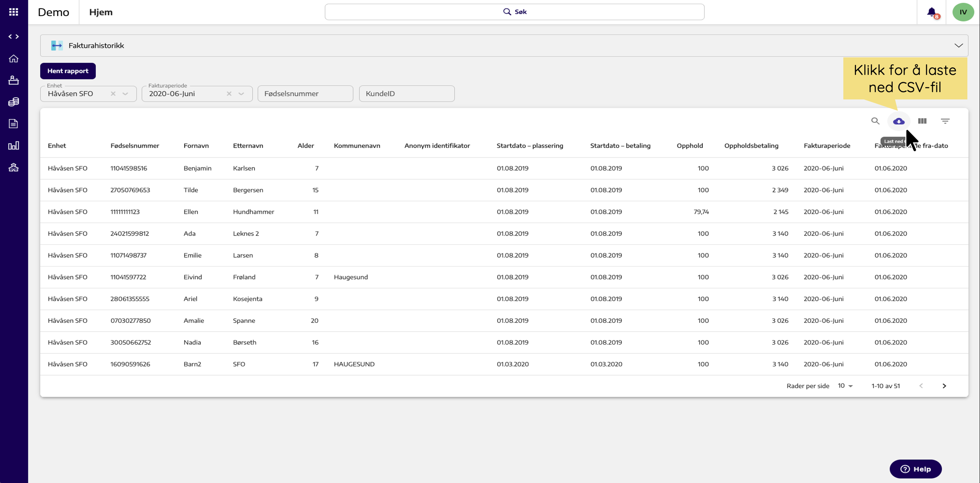
Task: Click the 1-10 av 51 pagination text
Action: click(x=885, y=386)
